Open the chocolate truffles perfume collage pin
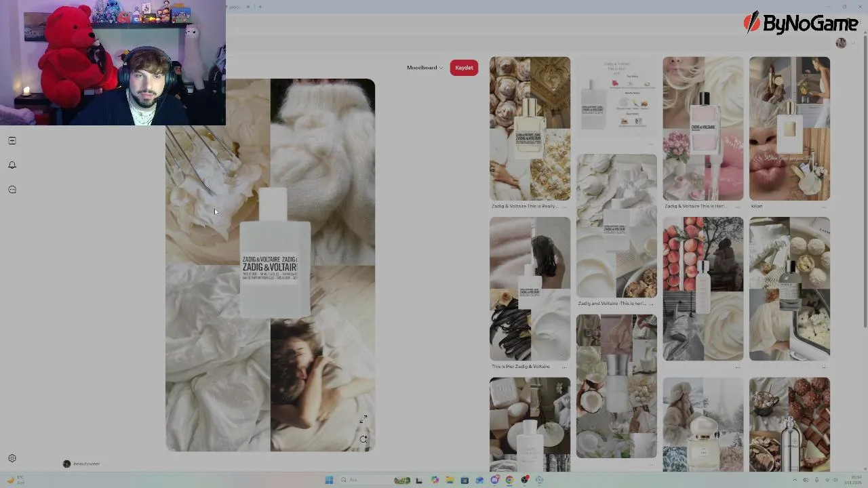Screen dimensions: 868x488 tap(789, 424)
